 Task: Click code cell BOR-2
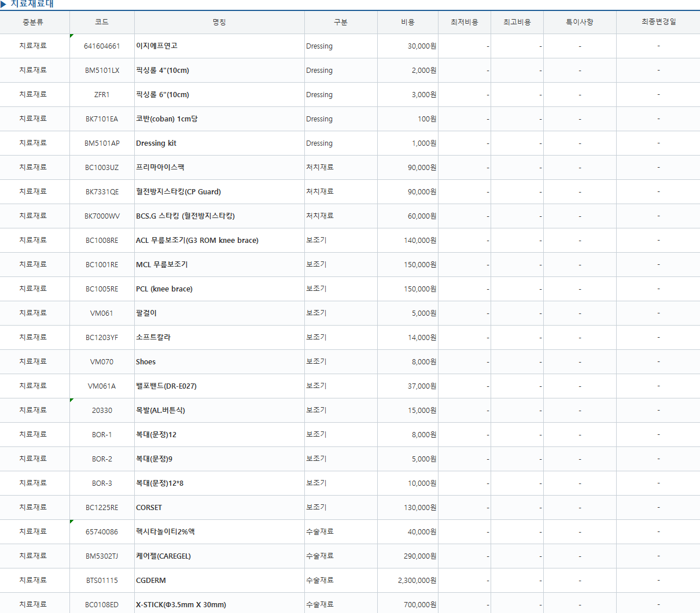[102, 459]
